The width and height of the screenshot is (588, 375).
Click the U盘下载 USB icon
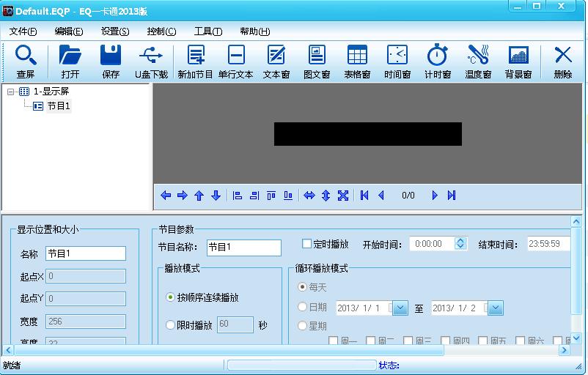coord(151,62)
